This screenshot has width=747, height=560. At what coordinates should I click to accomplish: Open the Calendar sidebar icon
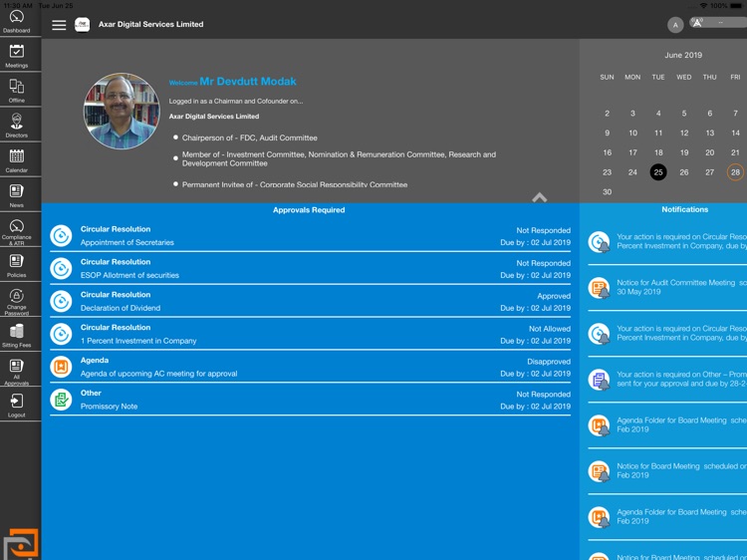17,160
